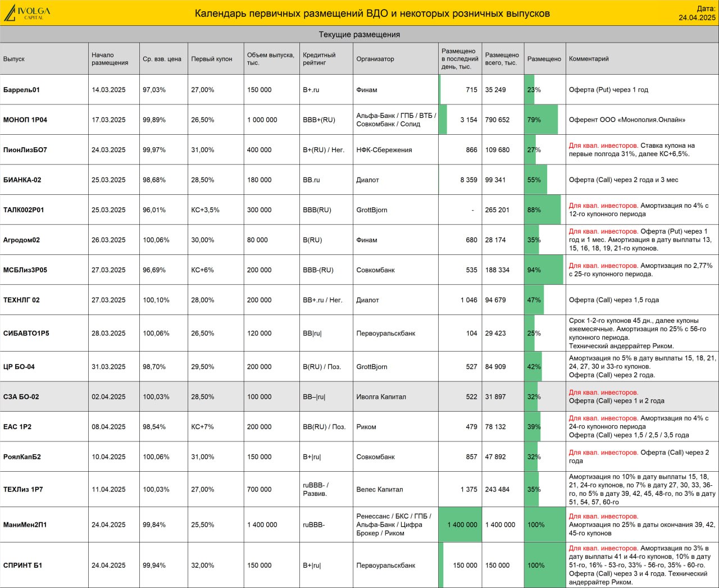Viewport: 719px width, 588px height.
Task: Click the Иволга Капитал organizer cell
Action: click(381, 396)
